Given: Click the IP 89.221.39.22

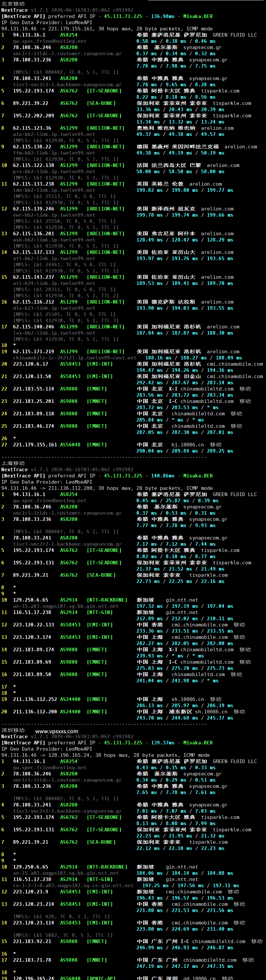Looking at the screenshot, I should 30,104.
